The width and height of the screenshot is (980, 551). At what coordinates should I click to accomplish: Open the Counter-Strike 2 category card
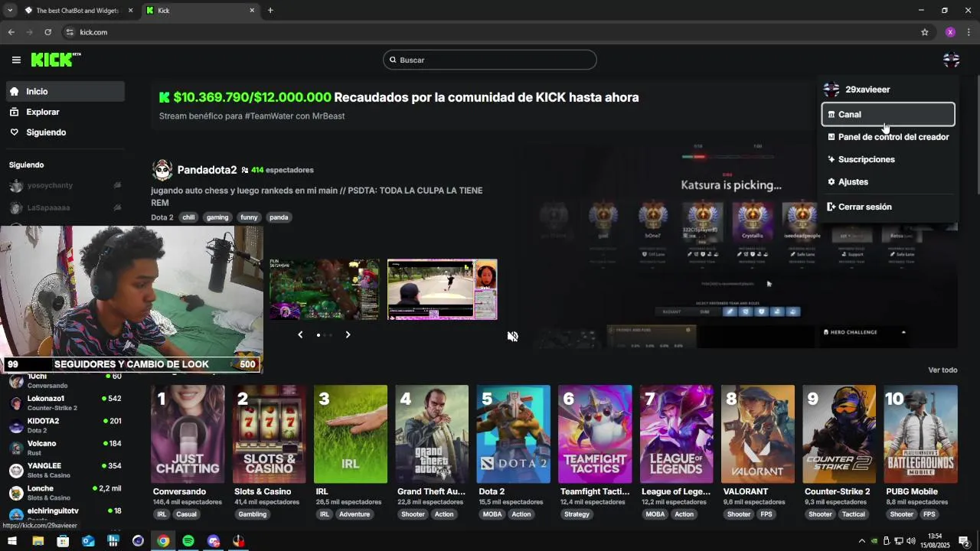click(839, 434)
